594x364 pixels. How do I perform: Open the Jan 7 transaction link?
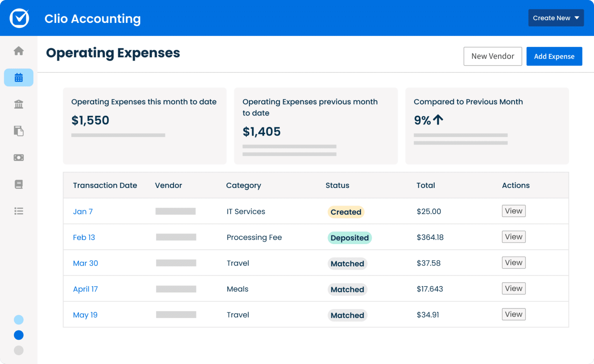click(x=83, y=212)
